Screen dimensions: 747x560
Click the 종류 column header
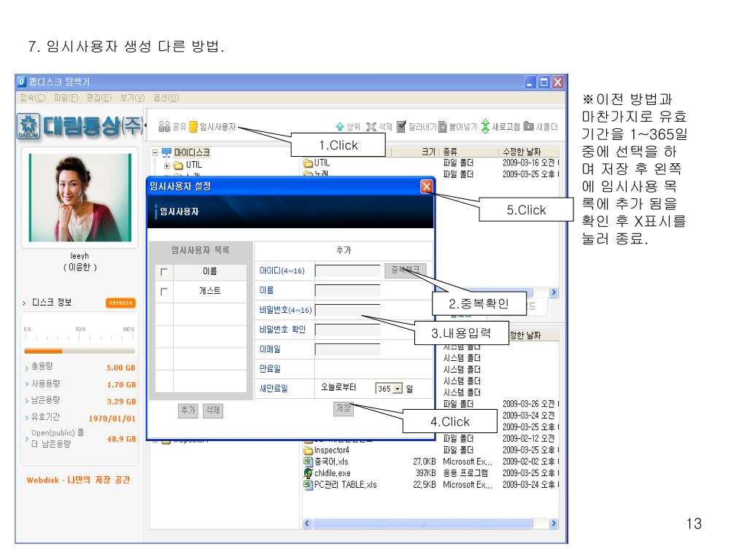pyautogui.click(x=450, y=152)
